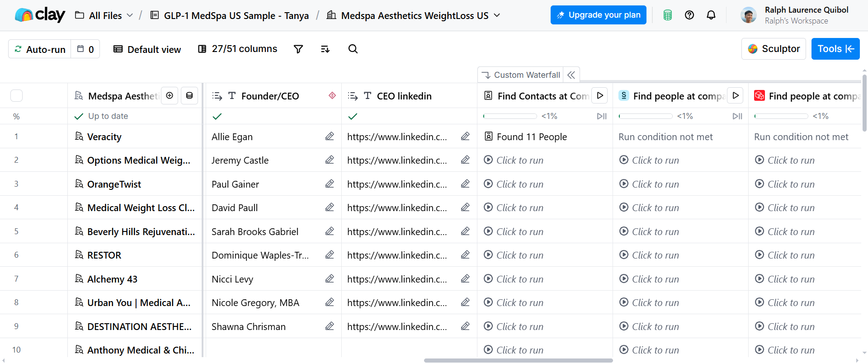Run blue-S Find people for Medical Weight Loss row

coord(649,207)
